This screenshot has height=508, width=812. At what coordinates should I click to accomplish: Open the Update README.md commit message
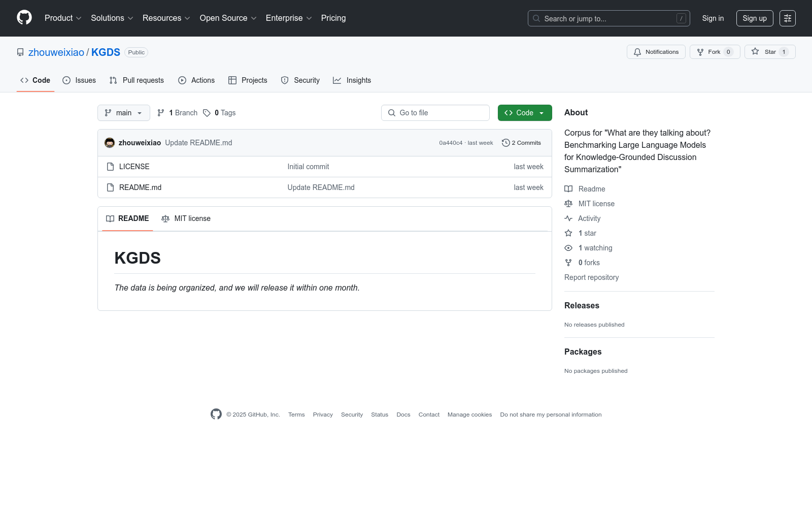click(x=198, y=143)
